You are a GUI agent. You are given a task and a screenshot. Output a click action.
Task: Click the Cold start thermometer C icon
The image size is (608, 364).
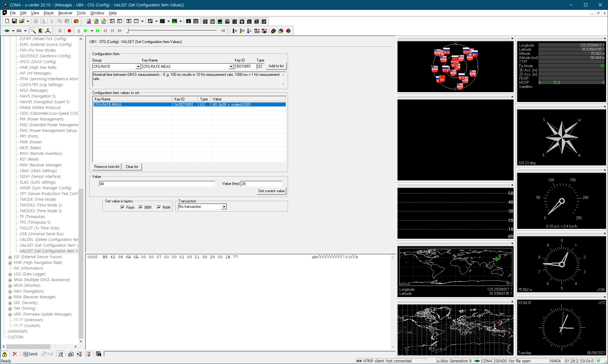click(249, 31)
